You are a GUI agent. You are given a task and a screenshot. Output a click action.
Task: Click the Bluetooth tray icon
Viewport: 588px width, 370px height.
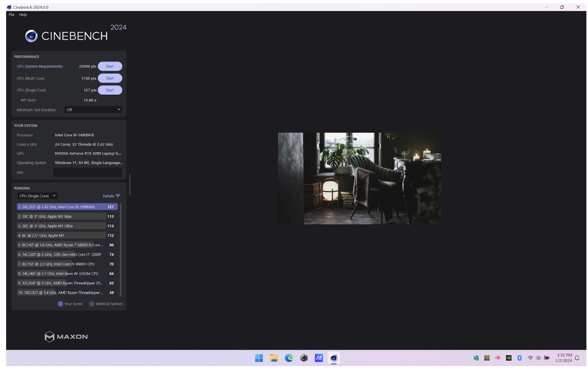pos(519,358)
